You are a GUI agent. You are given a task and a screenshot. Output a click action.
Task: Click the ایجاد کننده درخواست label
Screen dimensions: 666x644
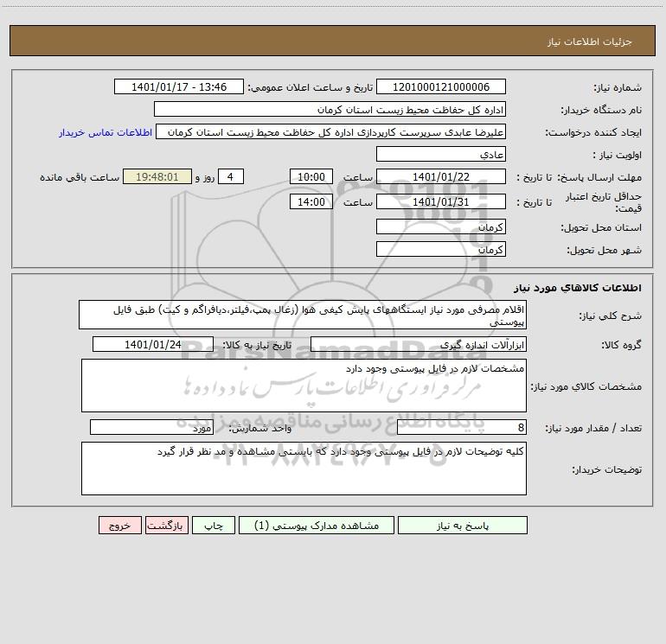[x=593, y=133]
